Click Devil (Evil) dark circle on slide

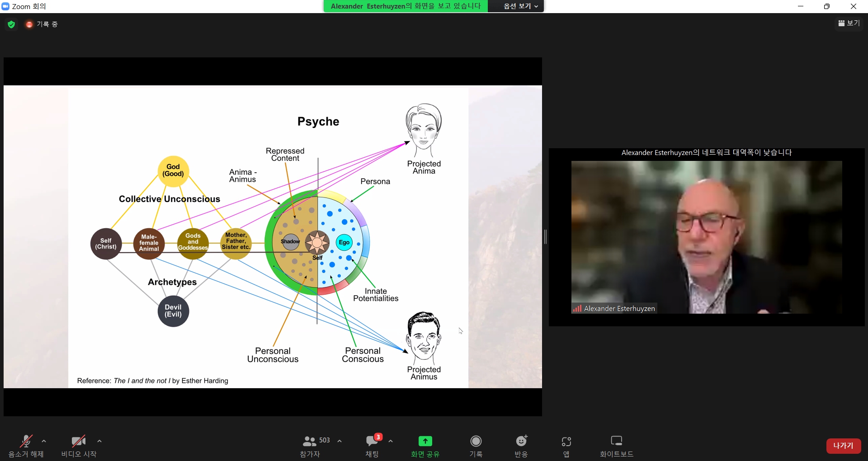(x=173, y=311)
